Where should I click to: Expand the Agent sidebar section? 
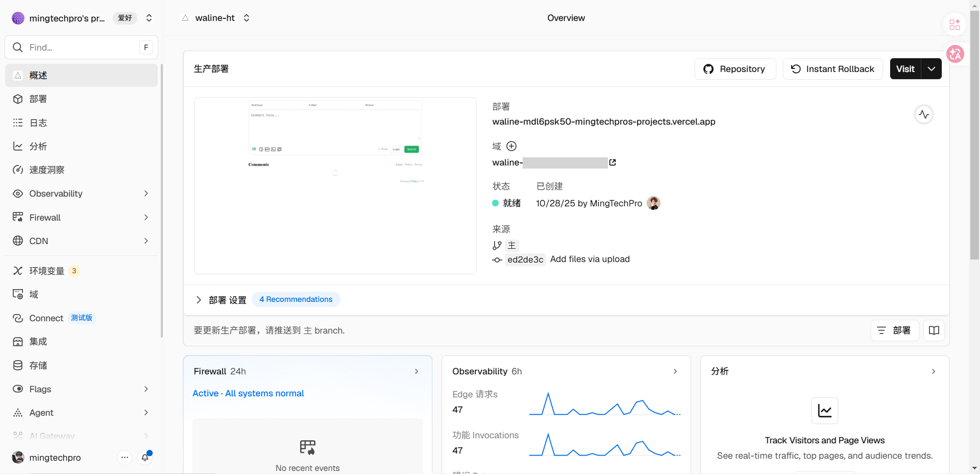point(146,413)
